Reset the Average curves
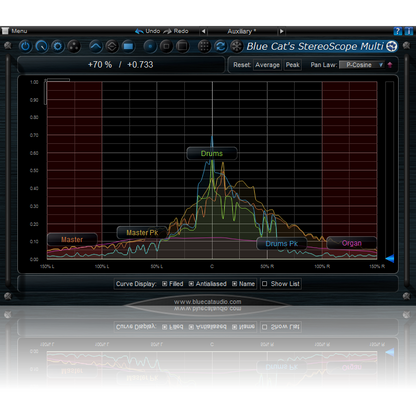The image size is (416, 416). pos(267,65)
